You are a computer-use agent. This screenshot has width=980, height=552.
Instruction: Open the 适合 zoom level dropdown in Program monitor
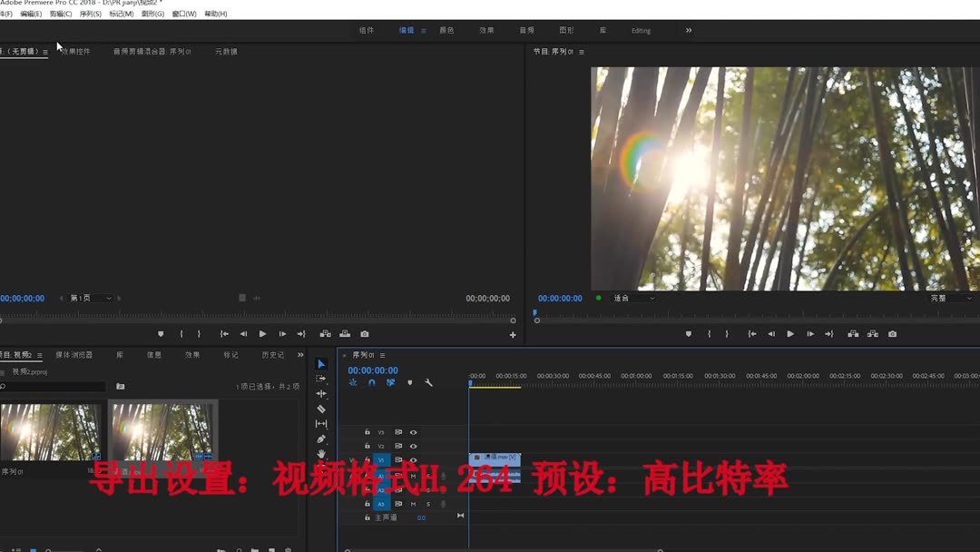tap(635, 298)
